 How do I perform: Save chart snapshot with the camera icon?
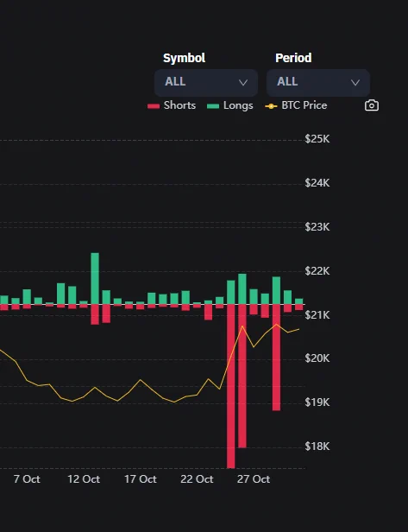point(372,105)
